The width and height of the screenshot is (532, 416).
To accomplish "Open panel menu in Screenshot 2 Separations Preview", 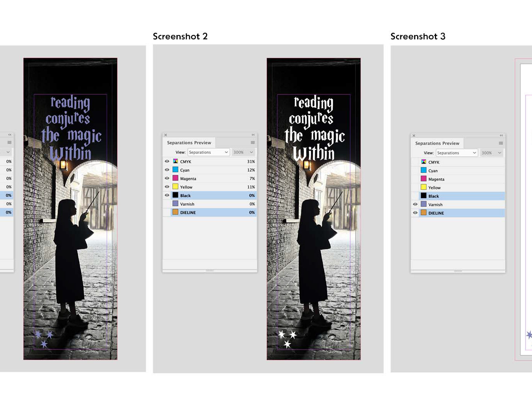I will pos(253,143).
